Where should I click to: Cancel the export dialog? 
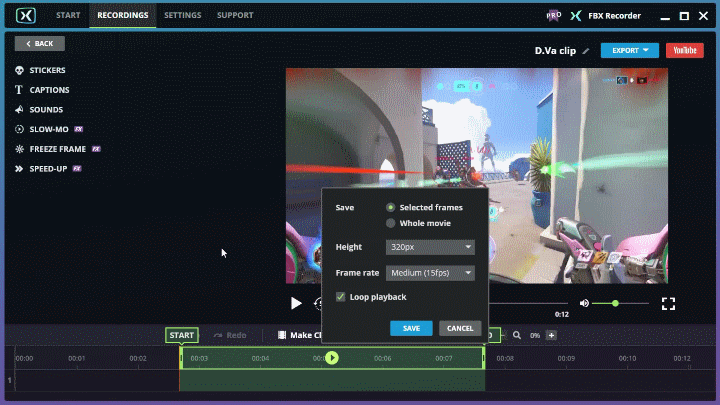(460, 328)
